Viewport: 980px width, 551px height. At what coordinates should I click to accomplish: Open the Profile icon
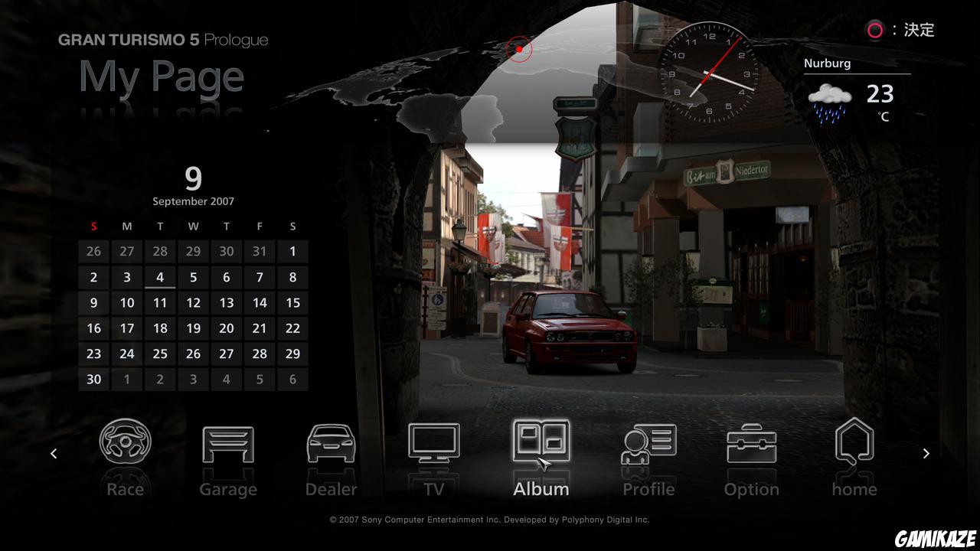click(x=648, y=442)
